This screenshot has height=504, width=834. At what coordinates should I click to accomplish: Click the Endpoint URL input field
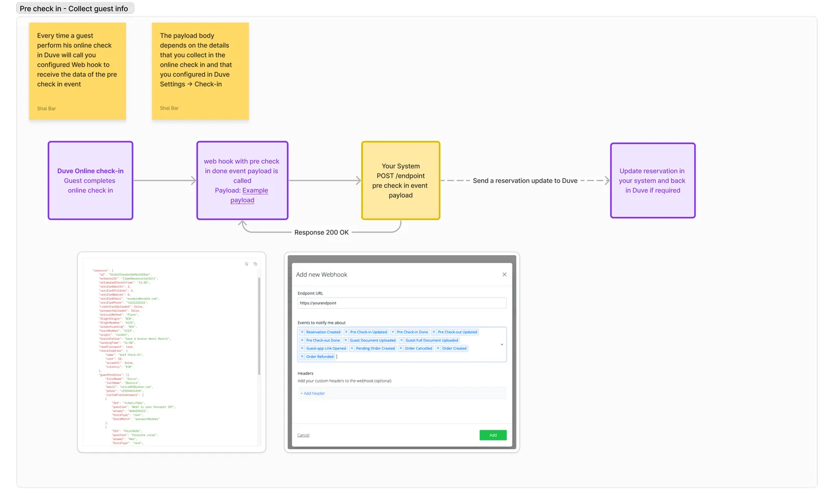pos(402,303)
